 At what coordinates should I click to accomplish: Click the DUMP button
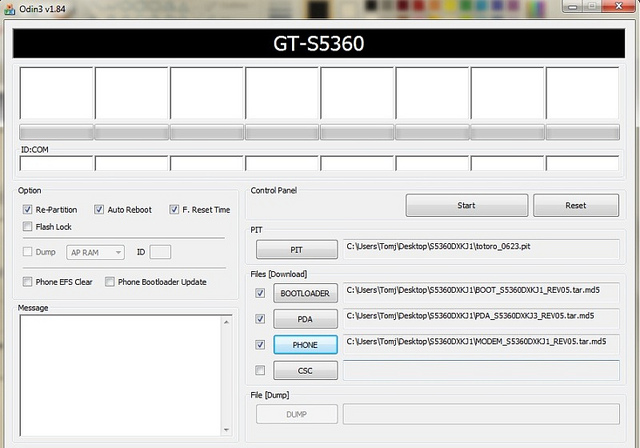[x=297, y=414]
